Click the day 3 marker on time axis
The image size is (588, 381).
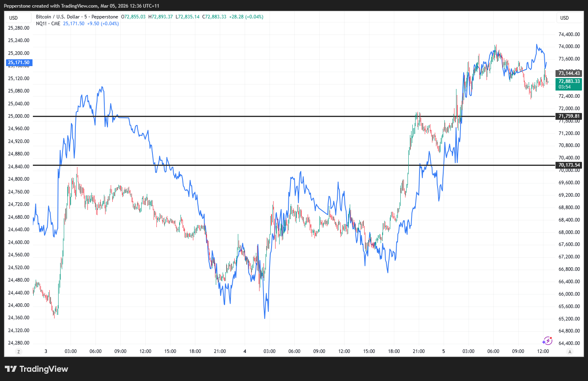[x=46, y=351]
